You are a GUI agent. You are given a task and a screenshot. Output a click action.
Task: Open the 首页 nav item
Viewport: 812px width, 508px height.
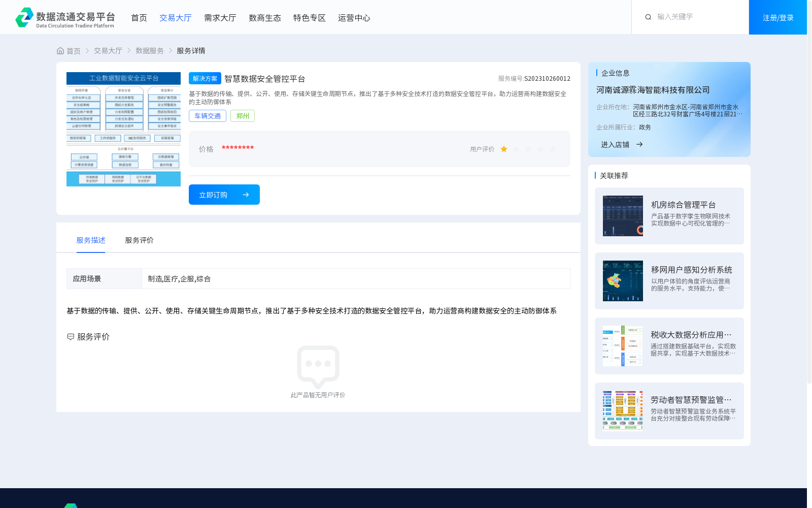pyautogui.click(x=139, y=18)
